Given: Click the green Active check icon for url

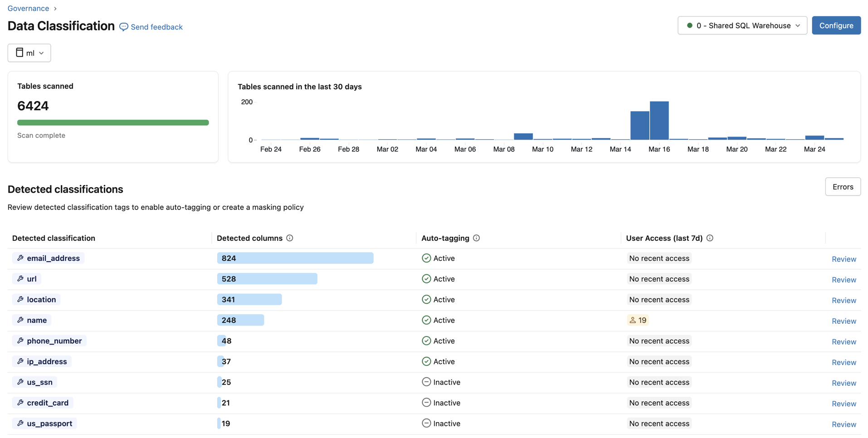Looking at the screenshot, I should [x=426, y=278].
